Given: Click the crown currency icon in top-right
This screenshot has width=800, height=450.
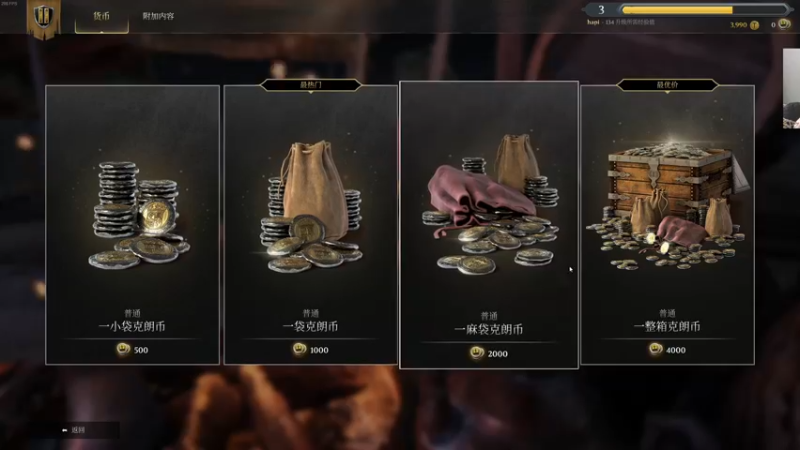Looking at the screenshot, I should (x=784, y=23).
